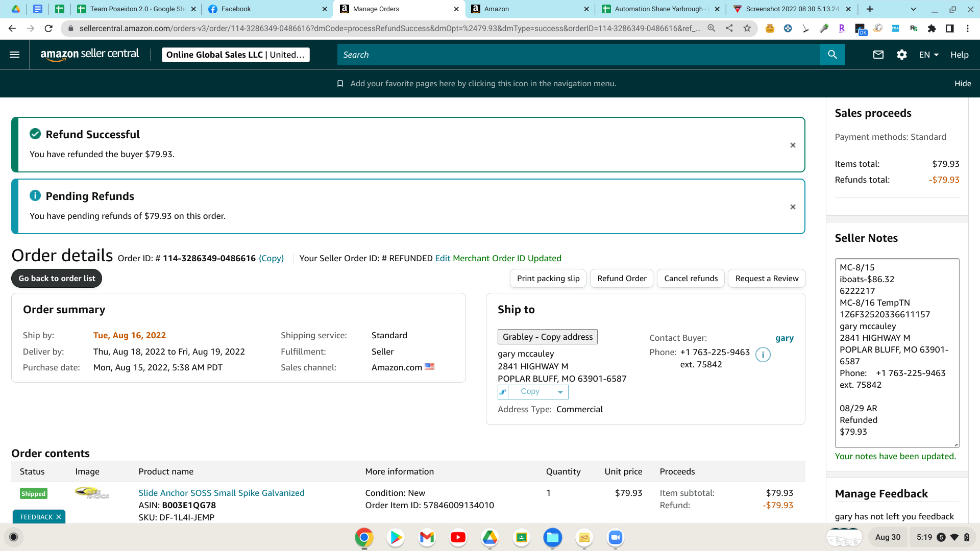Click the address copy tool icon
This screenshot has width=980, height=551.
[x=503, y=392]
